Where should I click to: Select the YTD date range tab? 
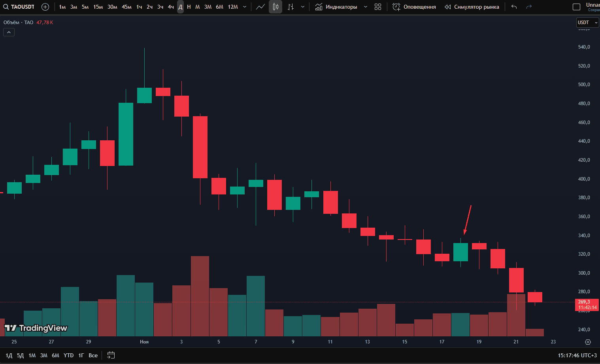tap(68, 355)
